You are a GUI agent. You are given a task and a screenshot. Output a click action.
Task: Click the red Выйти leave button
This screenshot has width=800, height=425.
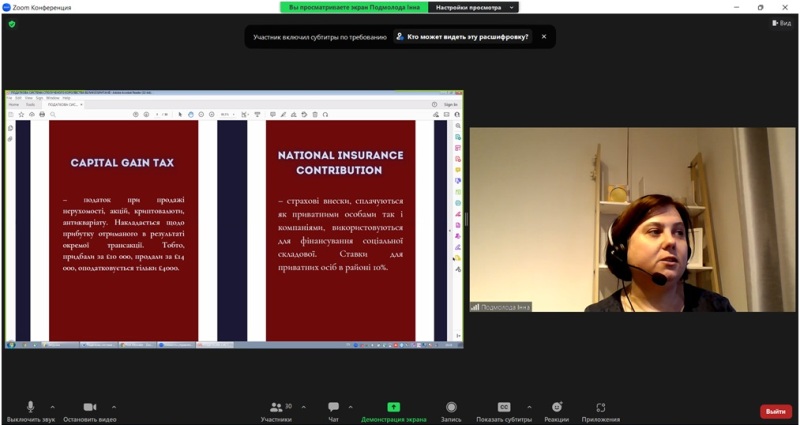(774, 411)
